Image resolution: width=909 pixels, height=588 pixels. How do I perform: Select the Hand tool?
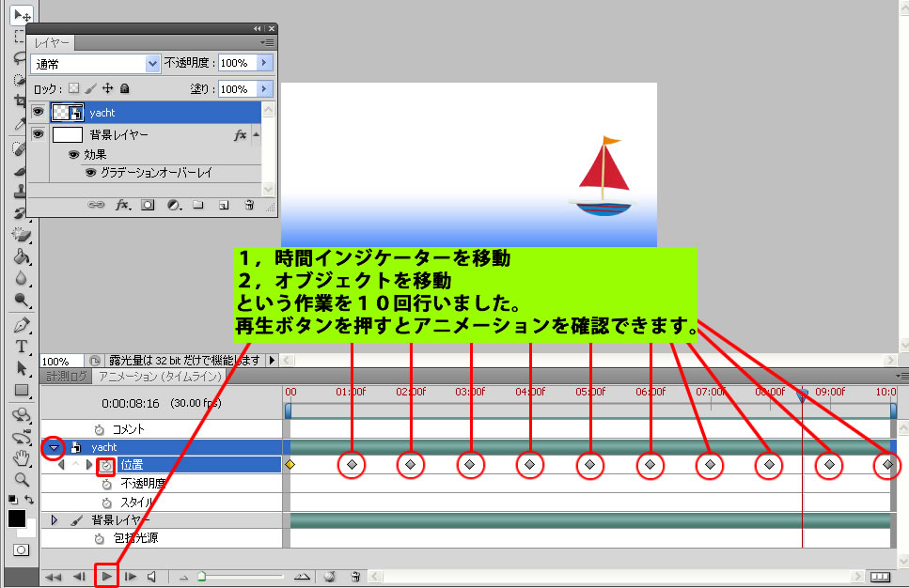[21, 457]
